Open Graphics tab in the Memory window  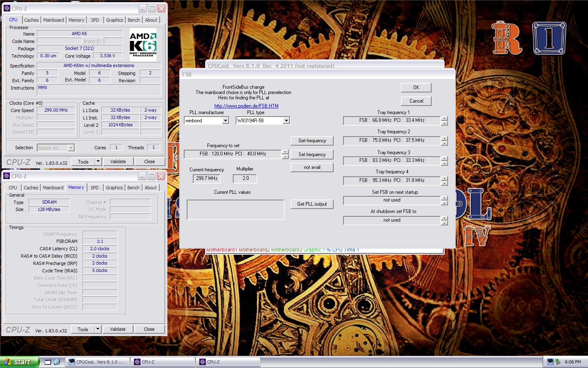pyautogui.click(x=114, y=188)
